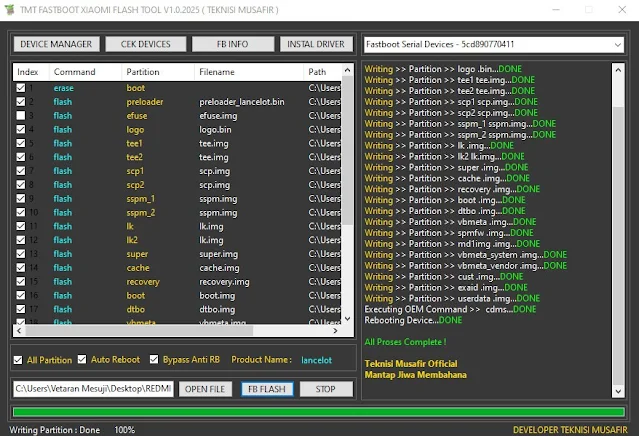Click the partition list scroll up arrow
Screen dimensions: 639x436
tap(347, 70)
